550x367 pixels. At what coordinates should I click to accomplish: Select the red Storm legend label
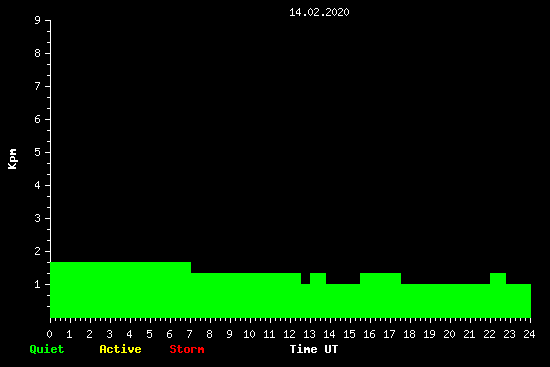pos(187,349)
